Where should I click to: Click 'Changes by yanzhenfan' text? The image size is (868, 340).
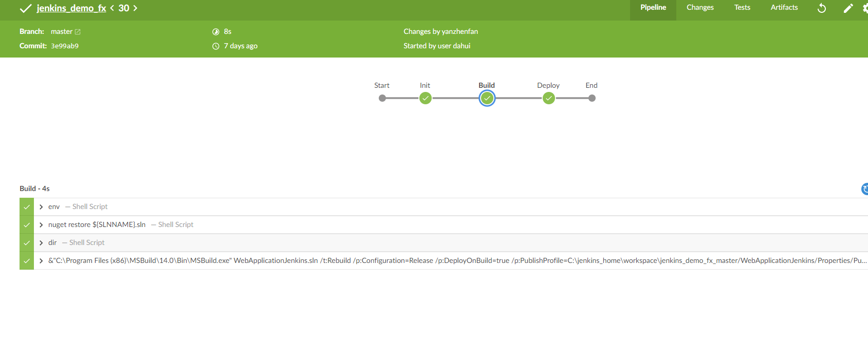pyautogui.click(x=441, y=32)
